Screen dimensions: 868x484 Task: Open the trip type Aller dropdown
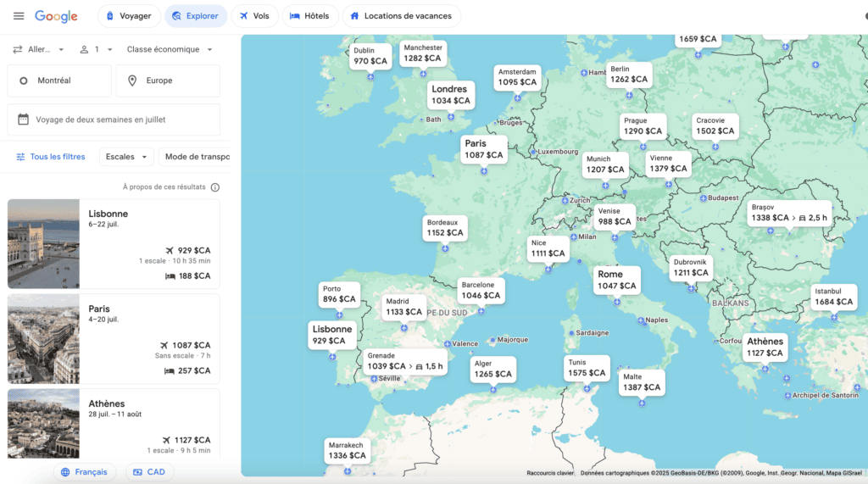[x=37, y=49]
